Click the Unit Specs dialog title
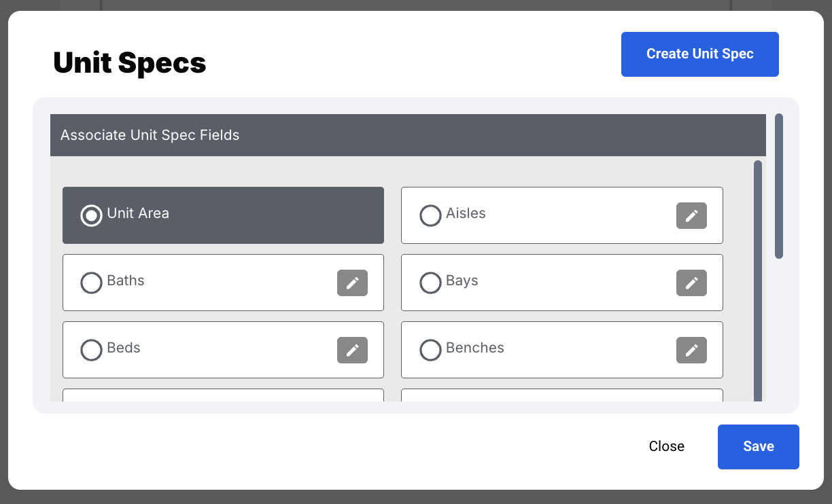 click(x=130, y=63)
